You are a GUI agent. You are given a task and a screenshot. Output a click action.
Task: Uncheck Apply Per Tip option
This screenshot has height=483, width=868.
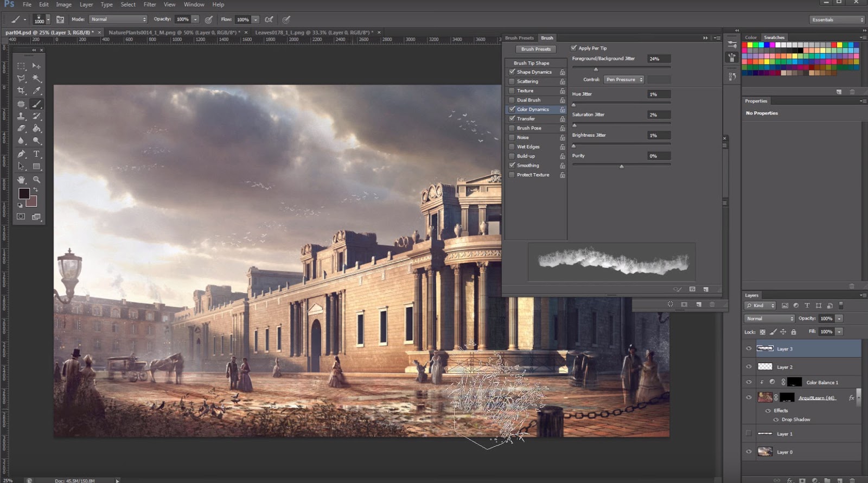pyautogui.click(x=574, y=48)
